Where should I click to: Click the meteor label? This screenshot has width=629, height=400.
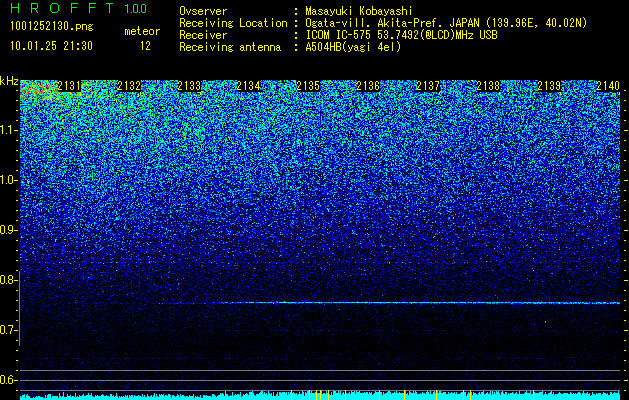click(142, 31)
